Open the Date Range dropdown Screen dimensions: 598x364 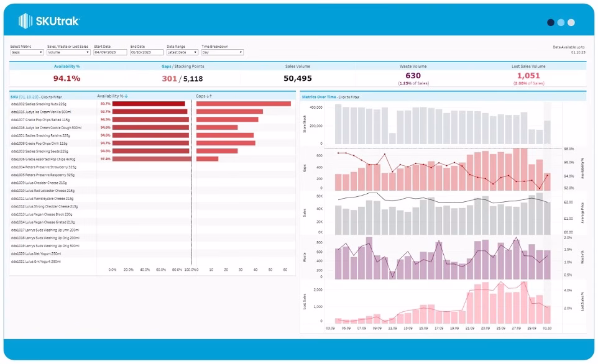pos(182,52)
